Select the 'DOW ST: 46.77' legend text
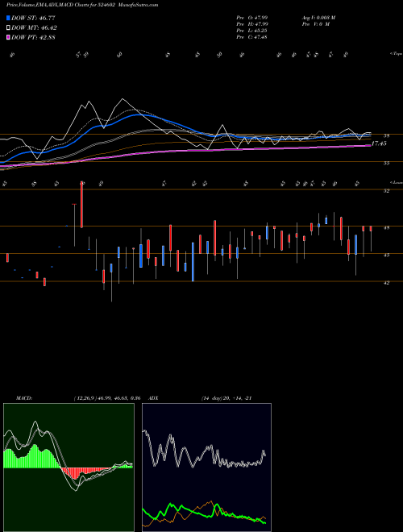 tap(33, 18)
